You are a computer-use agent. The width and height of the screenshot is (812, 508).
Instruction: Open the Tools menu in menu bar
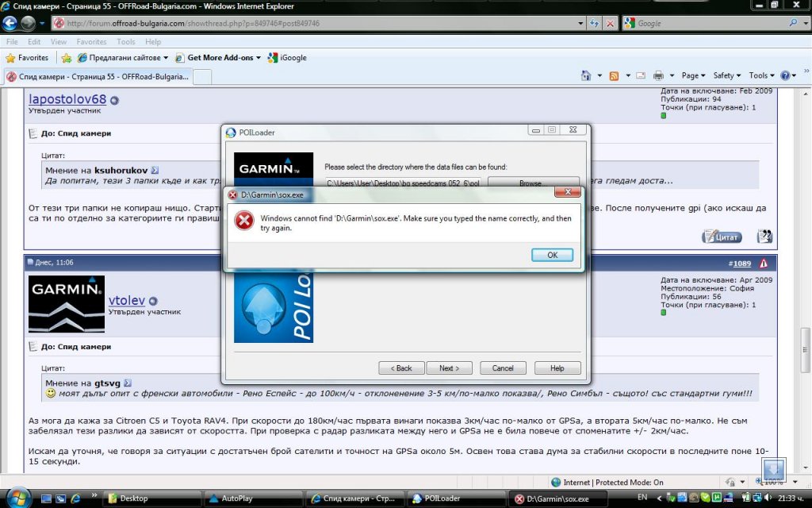click(126, 41)
